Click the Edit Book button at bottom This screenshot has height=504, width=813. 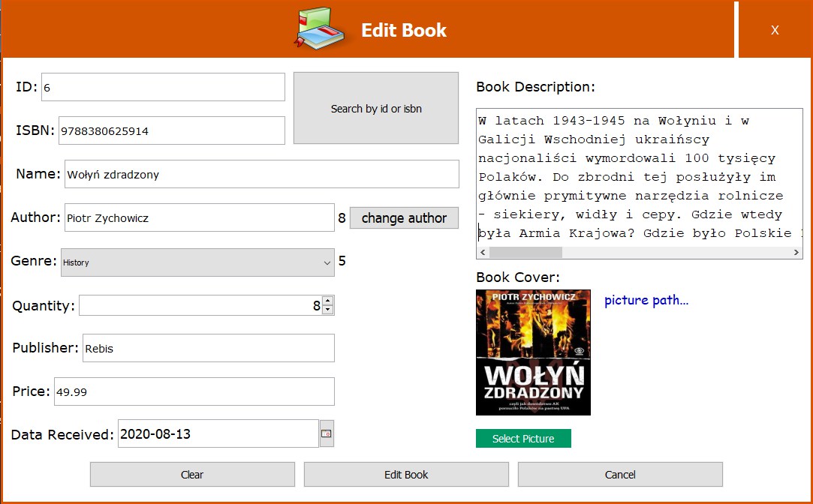tap(406, 475)
